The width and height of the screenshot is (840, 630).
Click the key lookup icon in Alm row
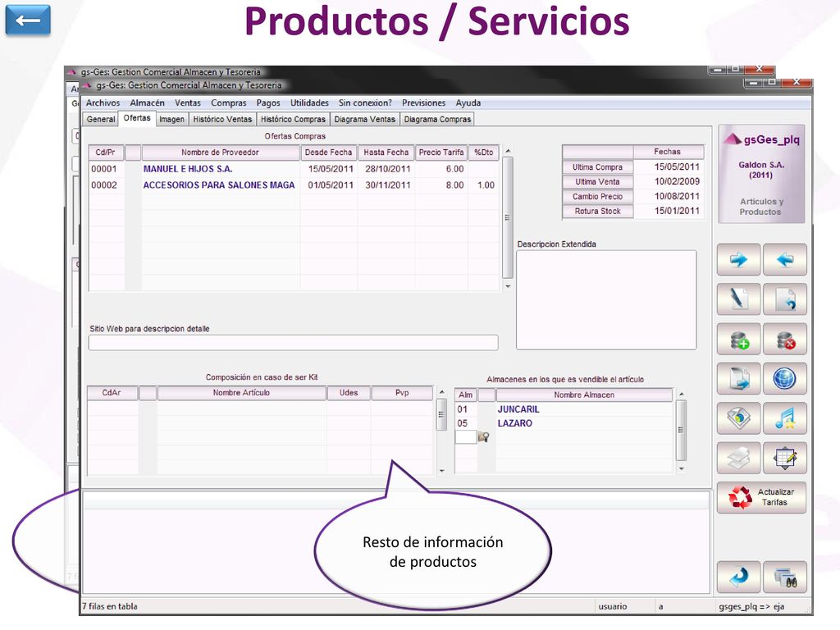[x=483, y=437]
